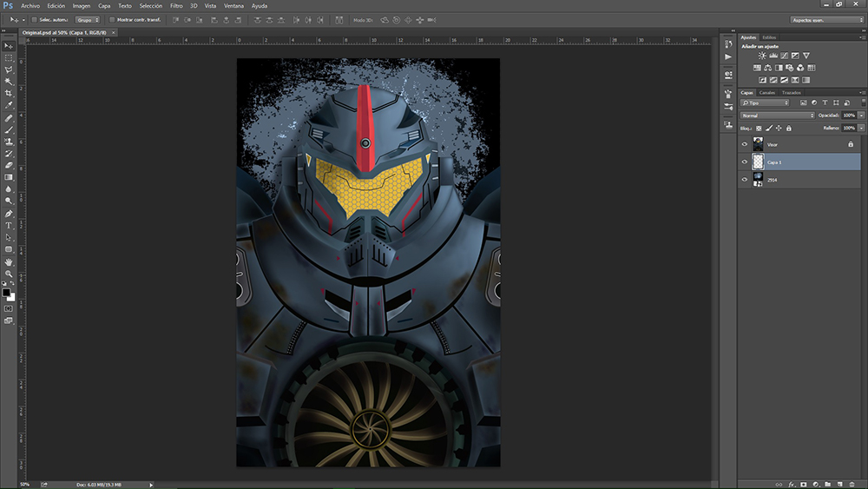Open the Aspectos esen. workspace dropdown

tap(827, 20)
